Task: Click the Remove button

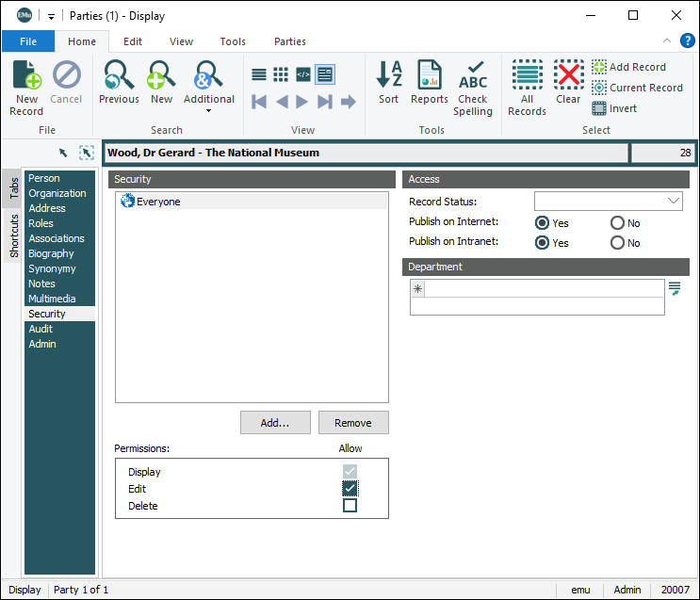Action: coord(353,423)
